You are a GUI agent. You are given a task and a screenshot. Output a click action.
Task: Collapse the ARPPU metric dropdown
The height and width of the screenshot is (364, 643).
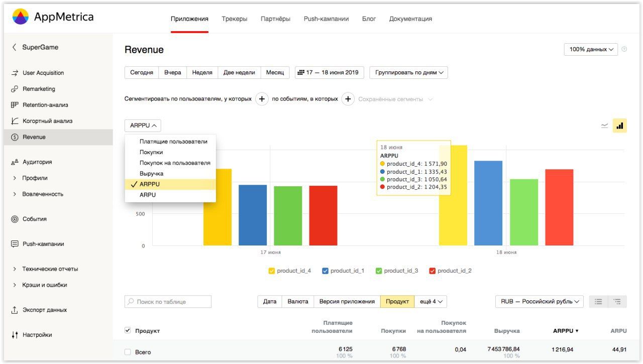pyautogui.click(x=143, y=126)
